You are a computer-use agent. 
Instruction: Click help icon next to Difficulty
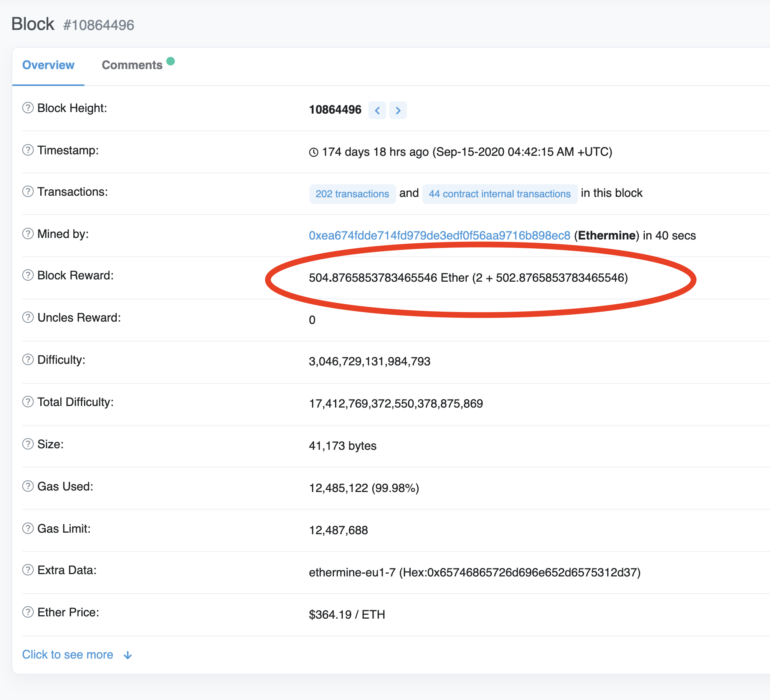coord(28,360)
